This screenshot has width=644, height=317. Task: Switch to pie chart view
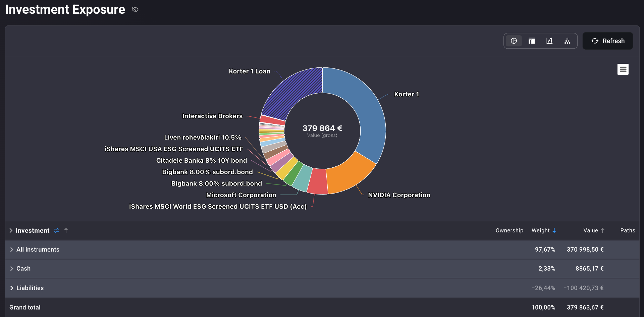pos(514,41)
